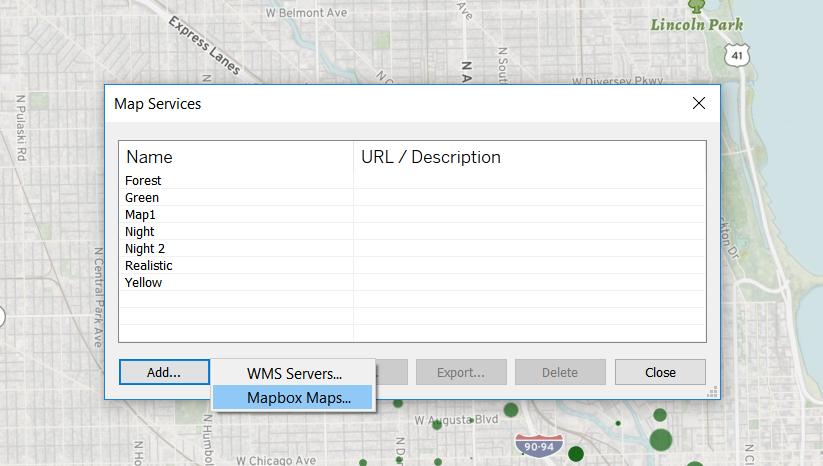This screenshot has width=823, height=466.
Task: Click the Express Lanes map label
Action: [205, 45]
